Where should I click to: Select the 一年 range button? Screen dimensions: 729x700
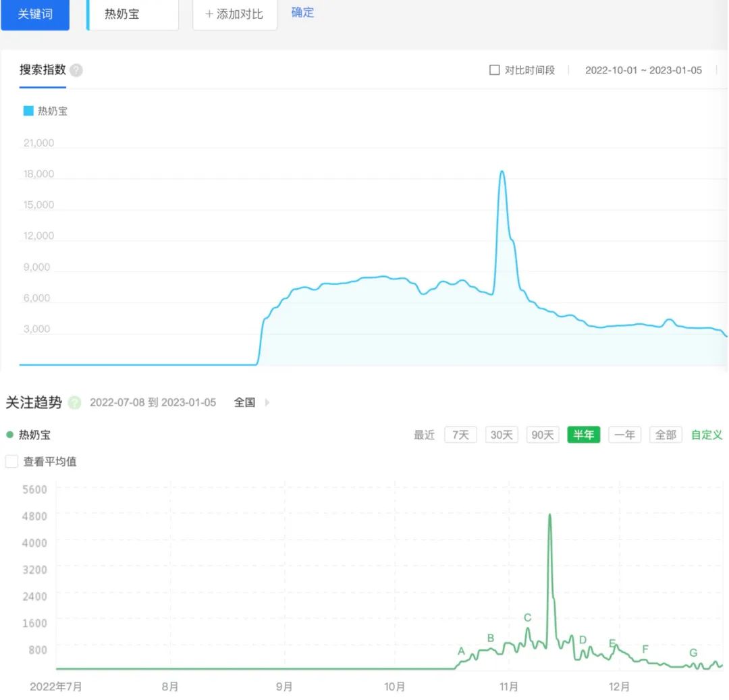(624, 435)
